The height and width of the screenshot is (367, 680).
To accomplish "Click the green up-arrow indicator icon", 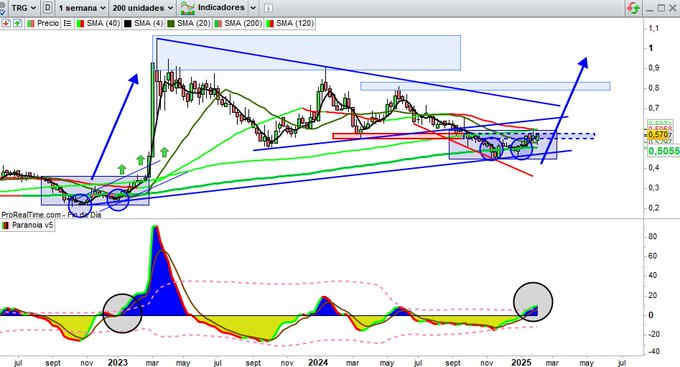I will pyautogui.click(x=17, y=23).
